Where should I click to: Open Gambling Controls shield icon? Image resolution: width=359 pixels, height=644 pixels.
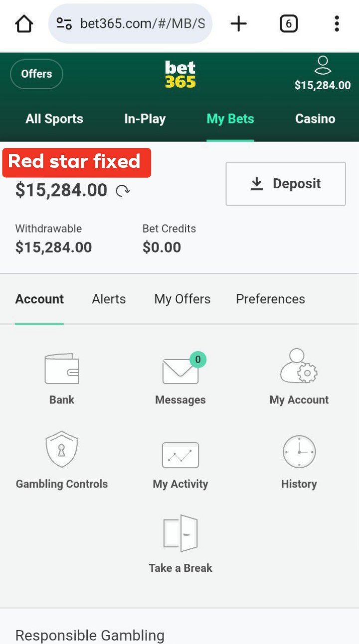coord(61,449)
